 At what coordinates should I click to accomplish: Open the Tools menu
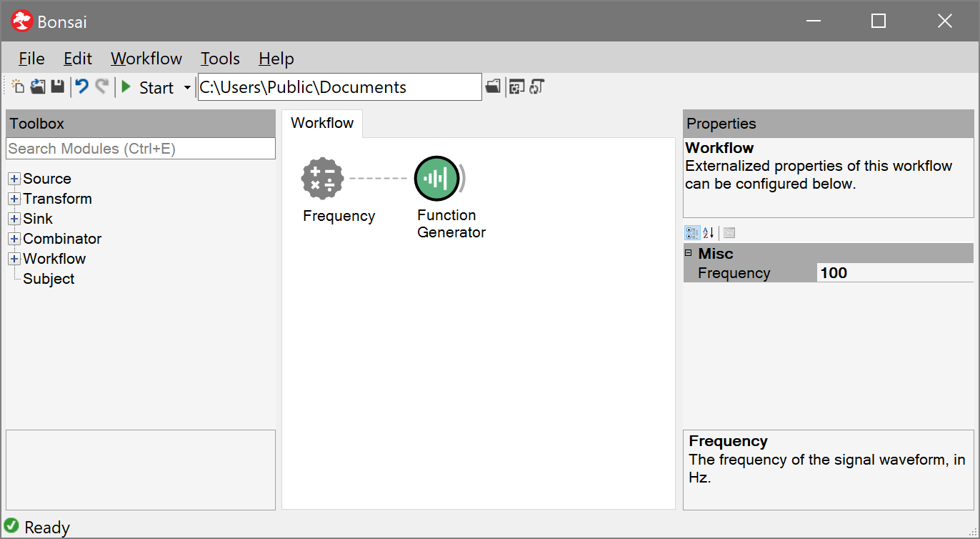(x=220, y=59)
